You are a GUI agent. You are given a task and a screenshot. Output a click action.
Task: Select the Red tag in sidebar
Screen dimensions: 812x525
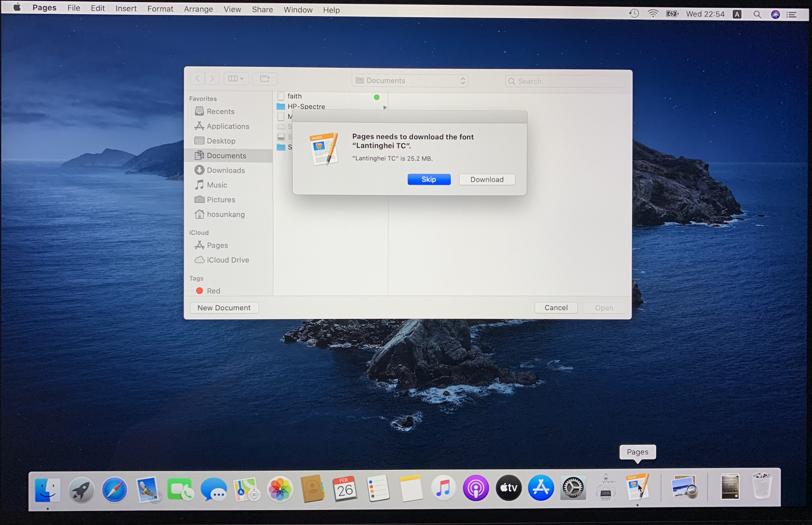213,290
